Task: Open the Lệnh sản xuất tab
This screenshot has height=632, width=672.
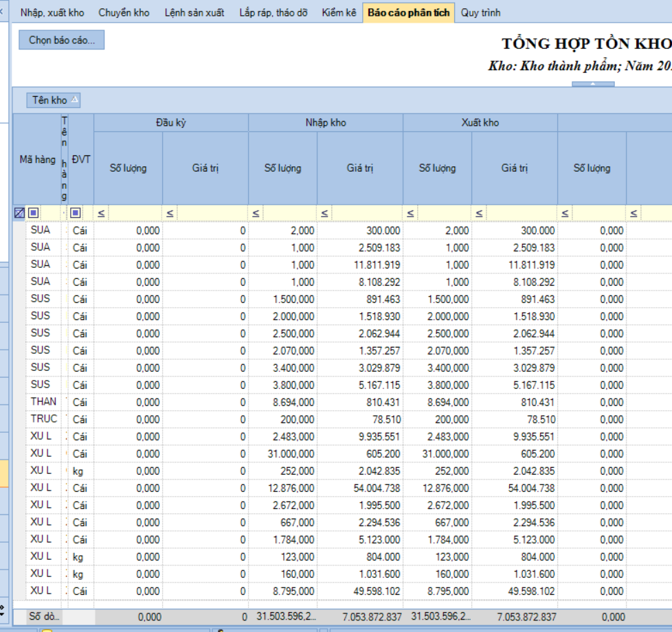Action: (x=194, y=12)
